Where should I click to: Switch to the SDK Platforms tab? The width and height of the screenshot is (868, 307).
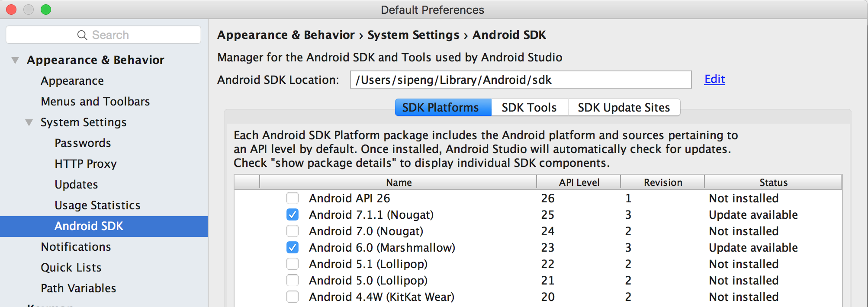[x=443, y=107]
